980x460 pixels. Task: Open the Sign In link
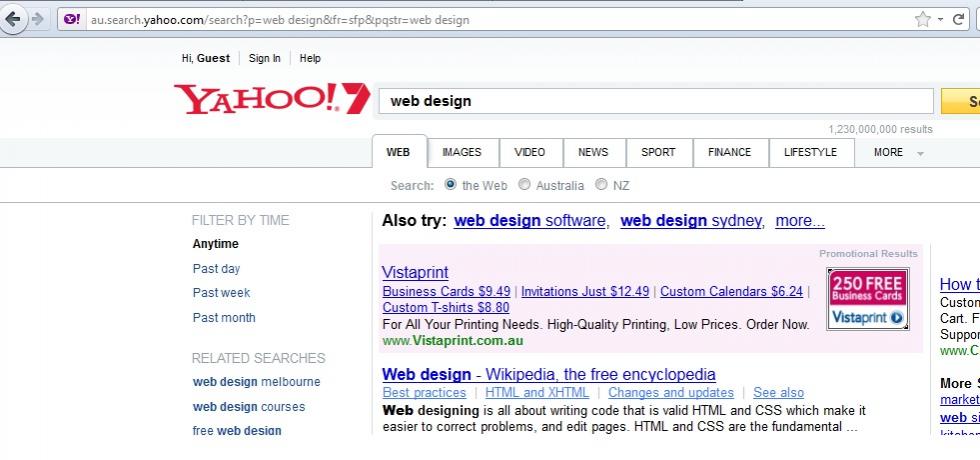[264, 58]
